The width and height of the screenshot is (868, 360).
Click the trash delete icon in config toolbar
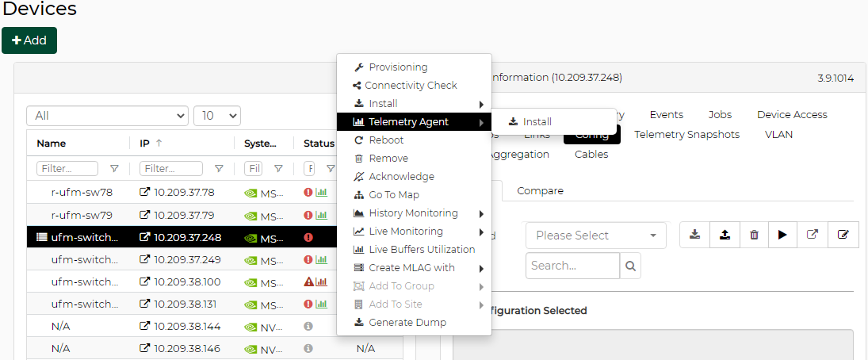coord(754,235)
